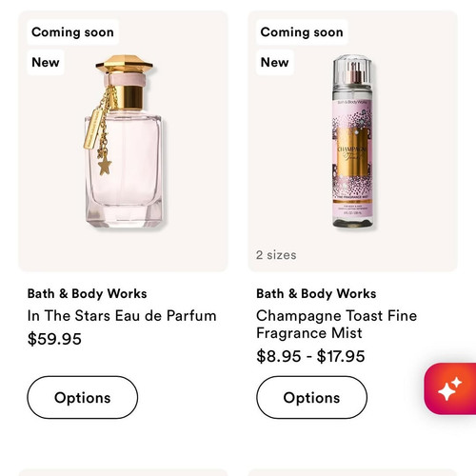Click the gold cap of the perfume bottle
This screenshot has width=476, height=476.
(125, 65)
